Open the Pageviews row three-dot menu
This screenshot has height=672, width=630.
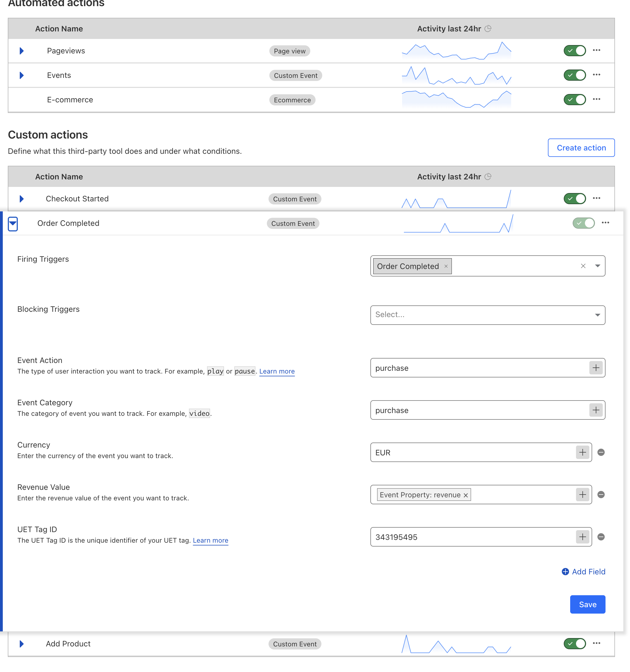[x=596, y=50]
